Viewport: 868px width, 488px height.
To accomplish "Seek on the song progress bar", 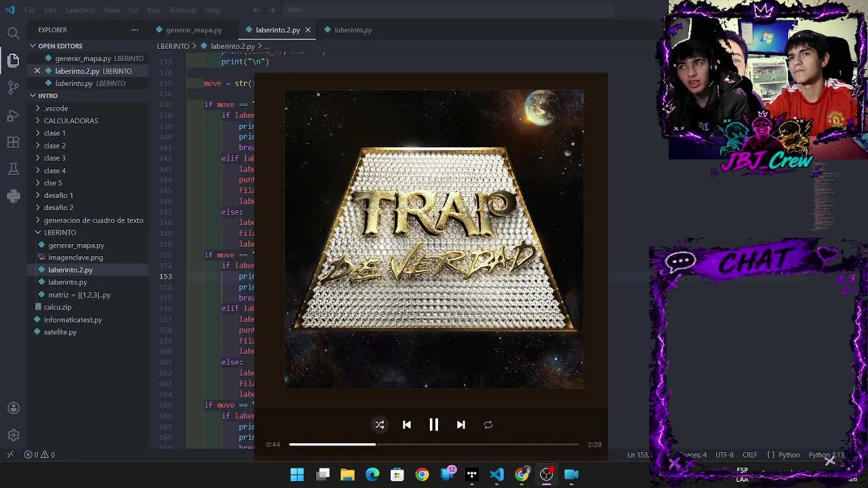I will coord(434,445).
